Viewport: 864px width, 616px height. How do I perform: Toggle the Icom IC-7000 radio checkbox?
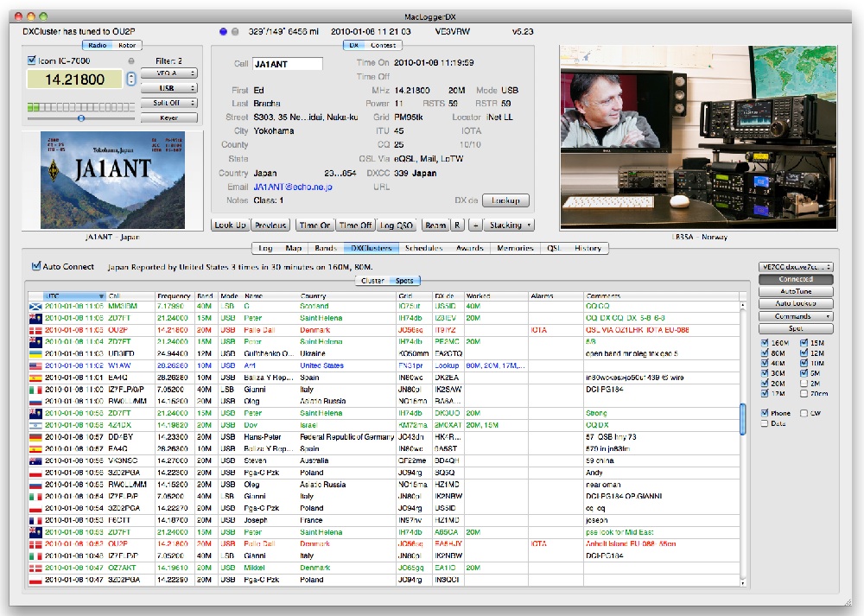pos(32,60)
